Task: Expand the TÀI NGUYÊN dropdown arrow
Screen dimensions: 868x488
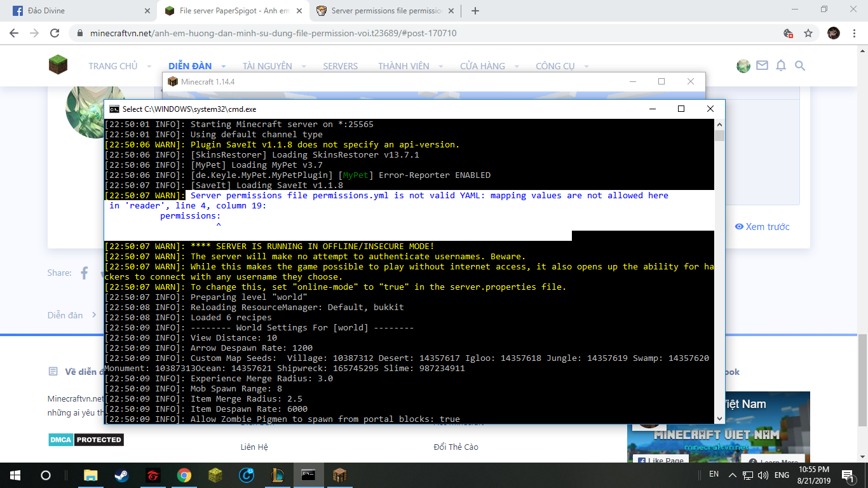Action: [304, 66]
